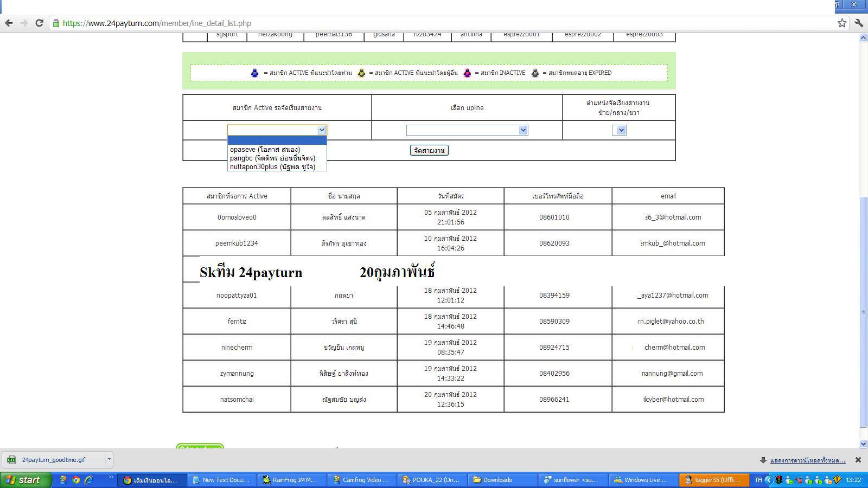
Task: Click member cell natsomchai
Action: (x=237, y=399)
